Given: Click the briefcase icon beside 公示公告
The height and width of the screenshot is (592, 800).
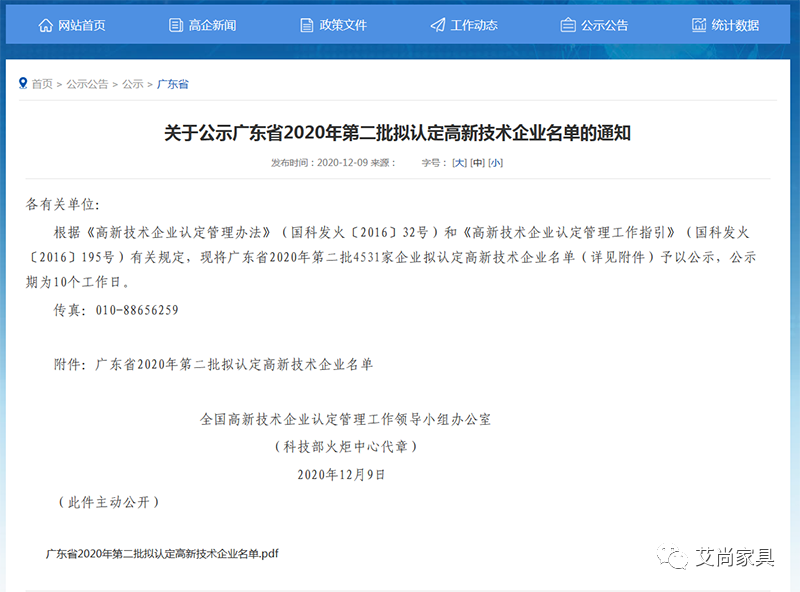Looking at the screenshot, I should (568, 25).
